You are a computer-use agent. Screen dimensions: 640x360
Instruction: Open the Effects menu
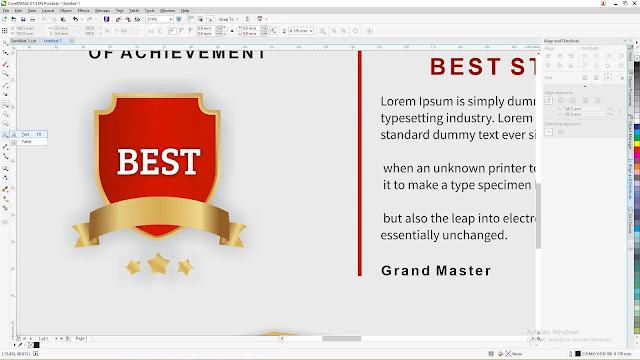pyautogui.click(x=83, y=11)
